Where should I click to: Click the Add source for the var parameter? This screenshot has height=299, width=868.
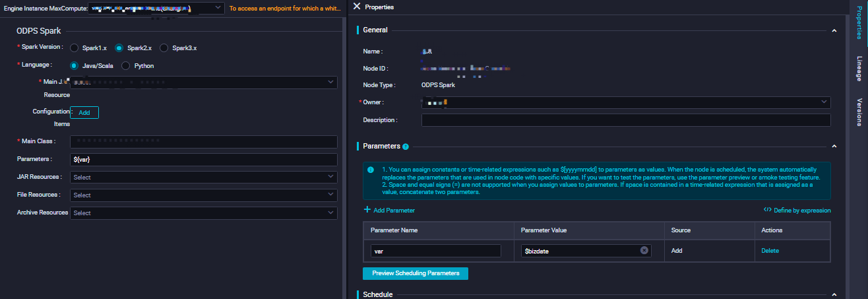tap(677, 251)
